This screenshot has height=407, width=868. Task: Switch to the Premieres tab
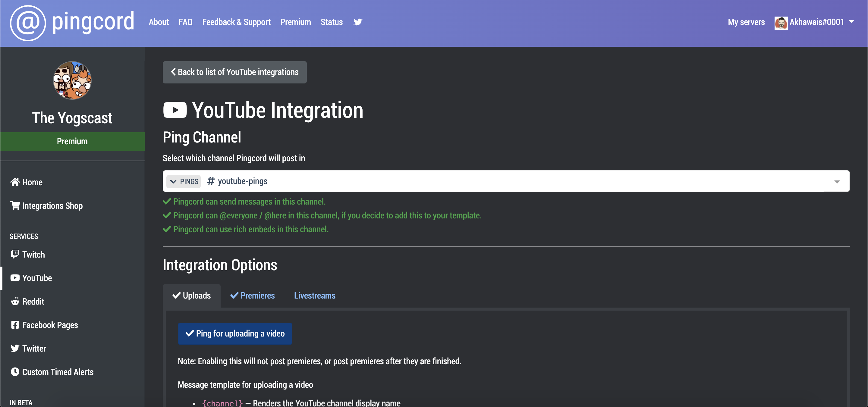252,296
